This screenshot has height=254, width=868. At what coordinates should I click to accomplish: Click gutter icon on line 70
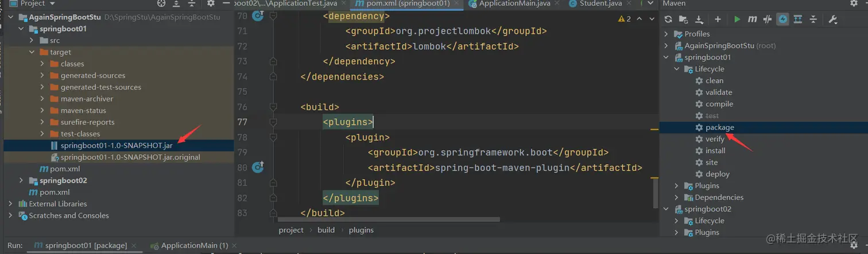[x=258, y=16]
